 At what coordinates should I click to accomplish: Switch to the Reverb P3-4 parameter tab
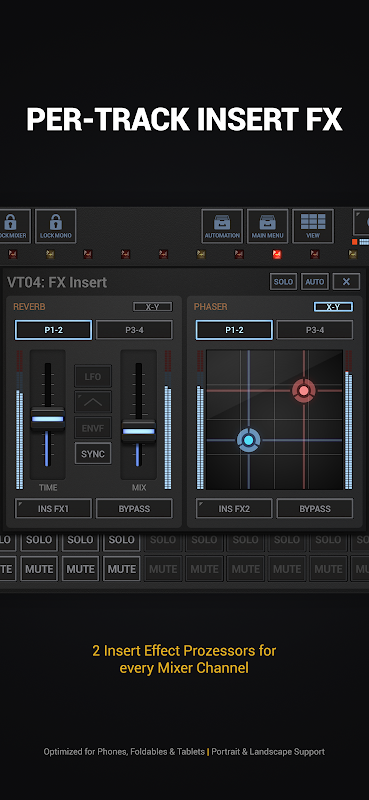pyautogui.click(x=134, y=330)
